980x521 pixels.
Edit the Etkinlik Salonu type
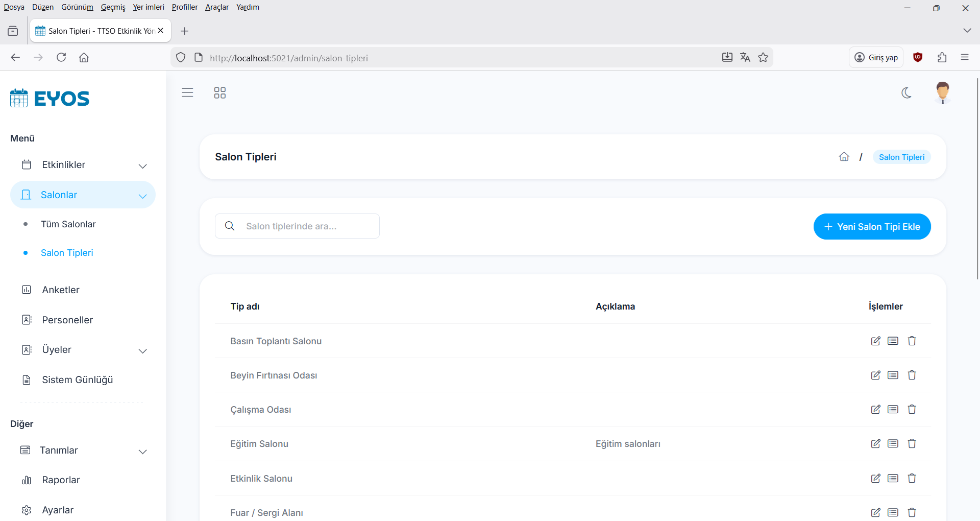[x=875, y=479]
